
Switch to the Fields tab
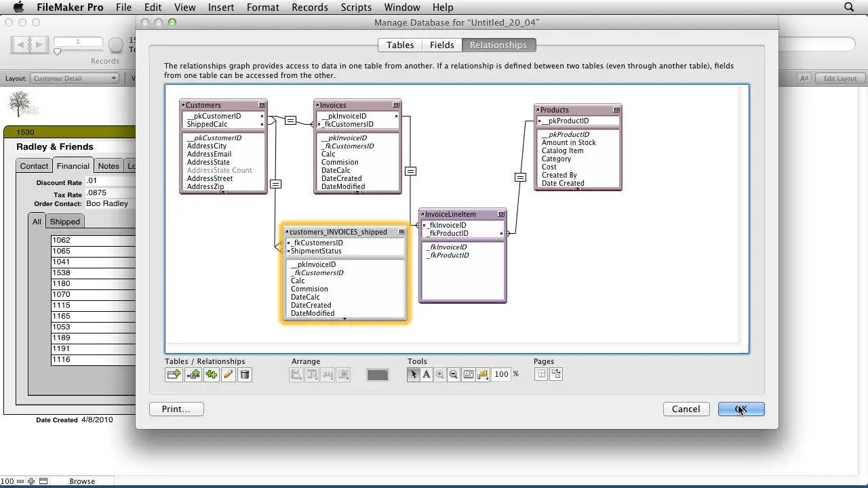coord(442,45)
